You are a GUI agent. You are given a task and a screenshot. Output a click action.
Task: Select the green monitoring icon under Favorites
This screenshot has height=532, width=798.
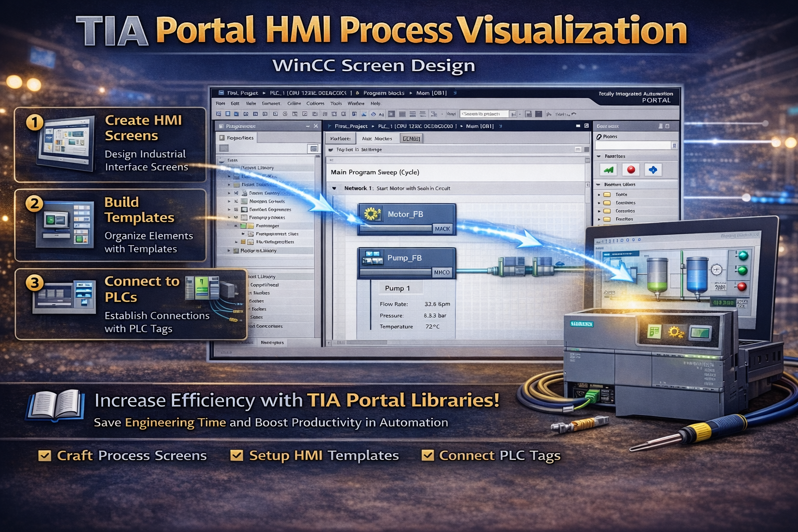(x=608, y=169)
